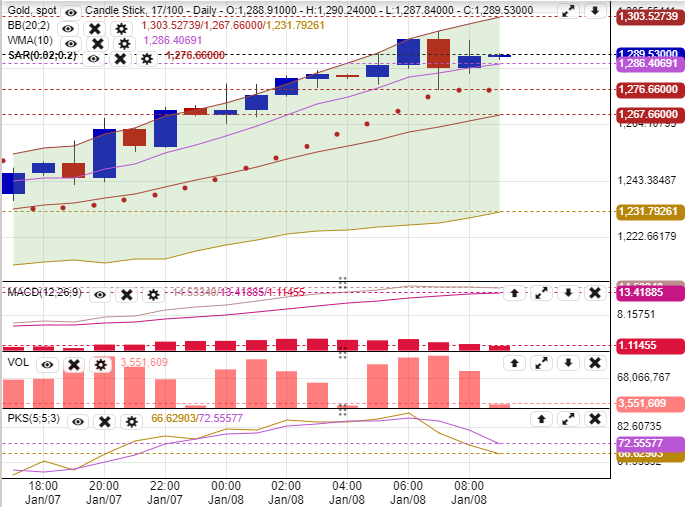Open VOL indicator settings gear

100,364
